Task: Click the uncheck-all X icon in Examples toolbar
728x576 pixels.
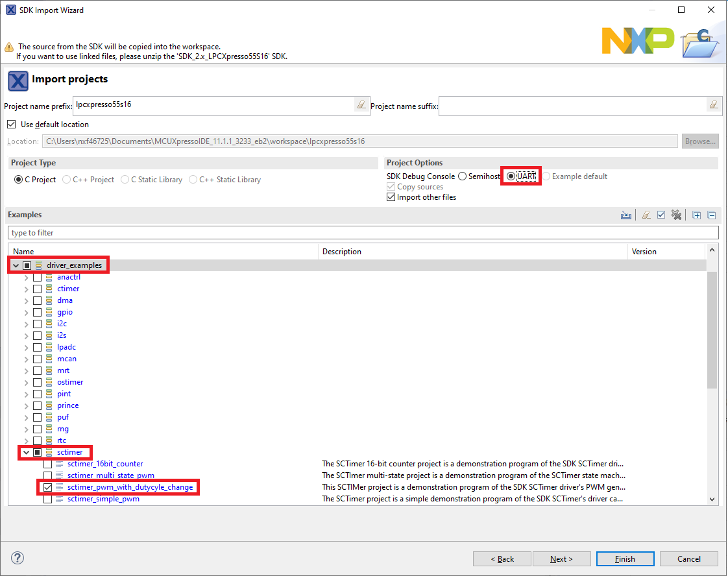Action: (x=676, y=215)
